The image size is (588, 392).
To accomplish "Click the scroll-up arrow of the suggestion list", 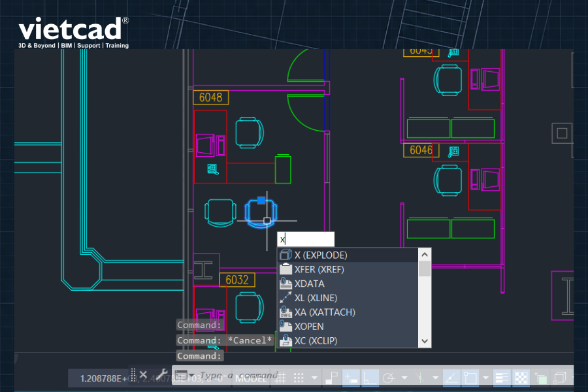I will coord(425,255).
